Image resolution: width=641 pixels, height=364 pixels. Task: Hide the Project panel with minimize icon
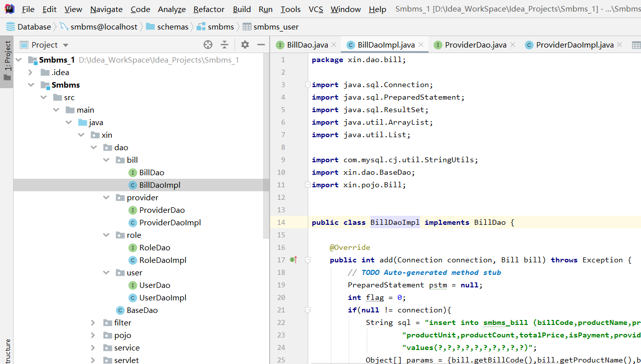pos(261,45)
